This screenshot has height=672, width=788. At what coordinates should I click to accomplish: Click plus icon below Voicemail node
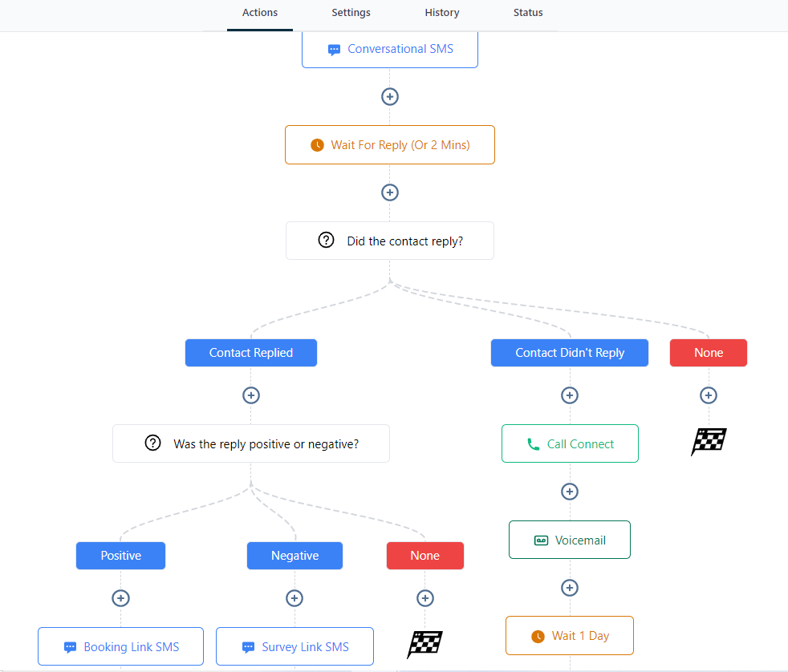569,588
